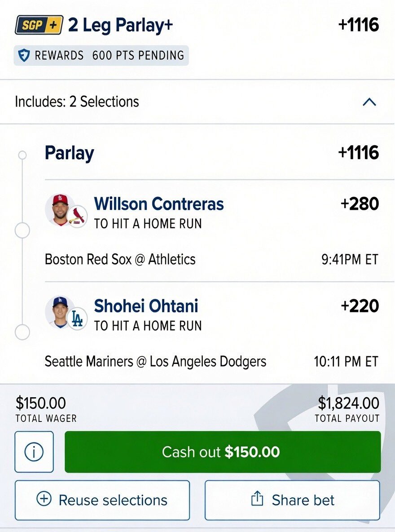Tap the Cardinals team logo
The width and height of the screenshot is (395, 532).
(77, 217)
